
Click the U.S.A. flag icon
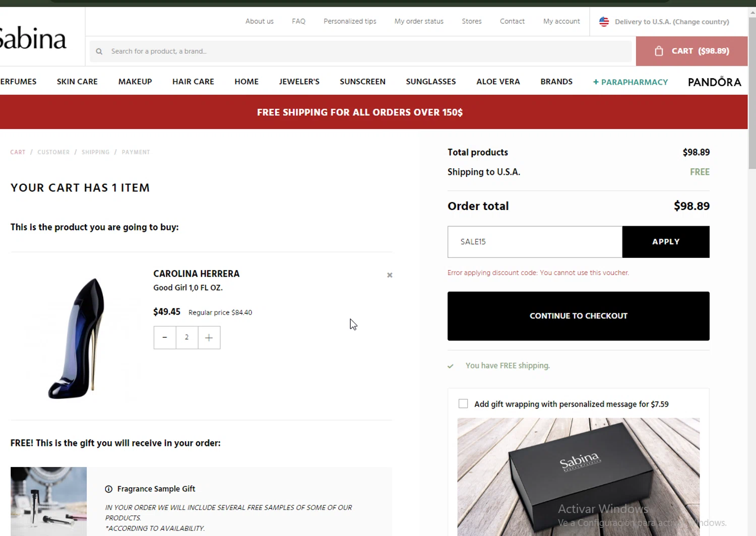click(604, 22)
